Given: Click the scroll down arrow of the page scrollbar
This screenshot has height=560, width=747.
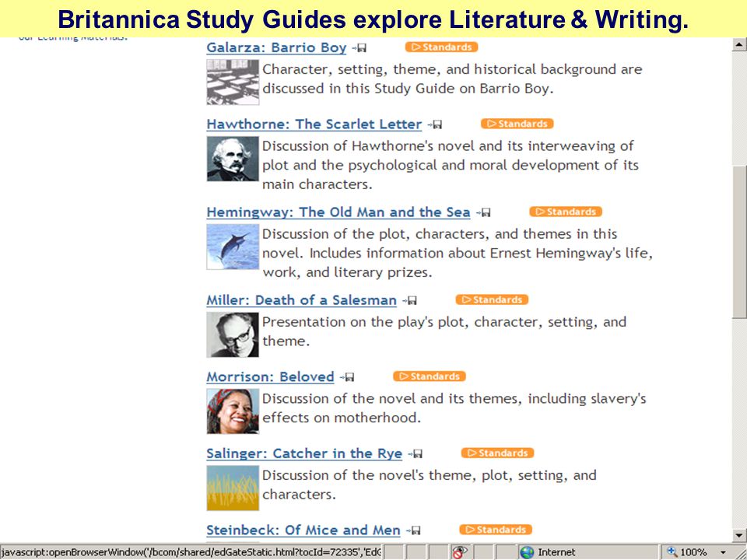Looking at the screenshot, I should [x=739, y=536].
